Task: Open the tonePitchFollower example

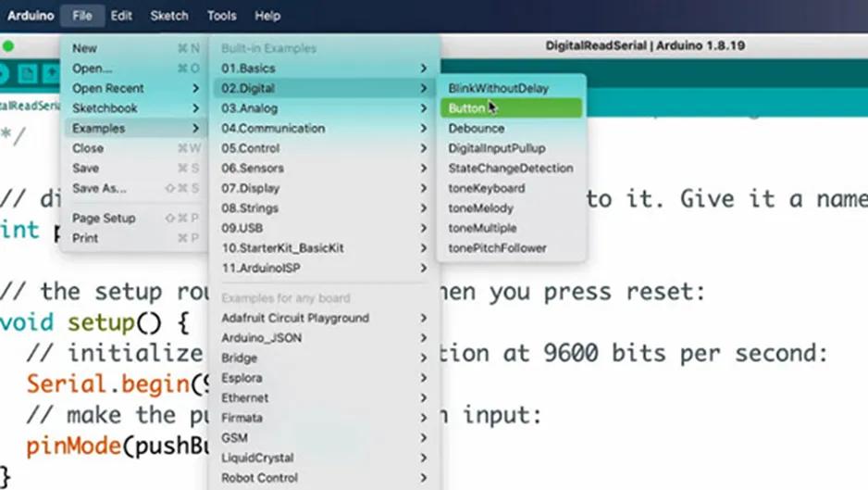Action: click(511, 247)
